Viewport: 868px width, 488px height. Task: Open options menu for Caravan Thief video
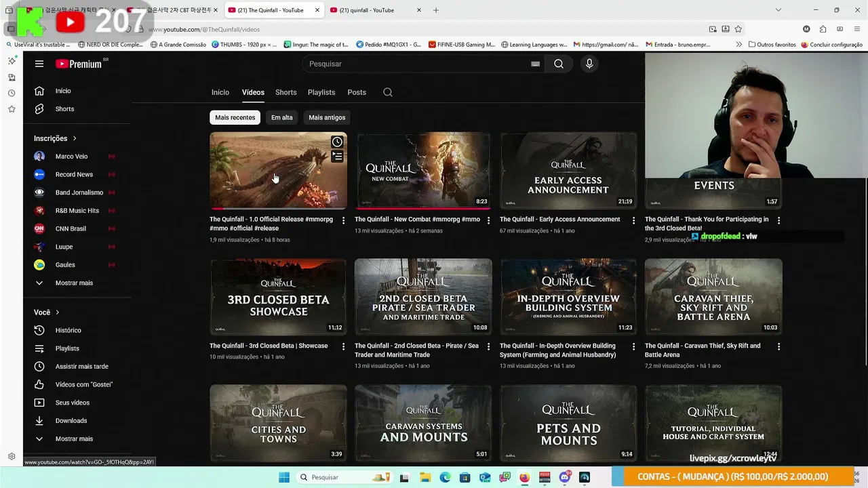click(778, 346)
